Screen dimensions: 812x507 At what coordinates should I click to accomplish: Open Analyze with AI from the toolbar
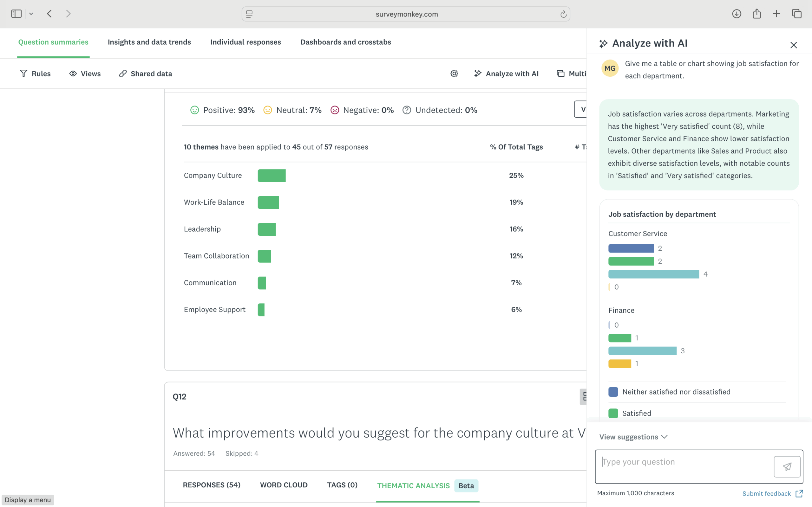(506, 74)
